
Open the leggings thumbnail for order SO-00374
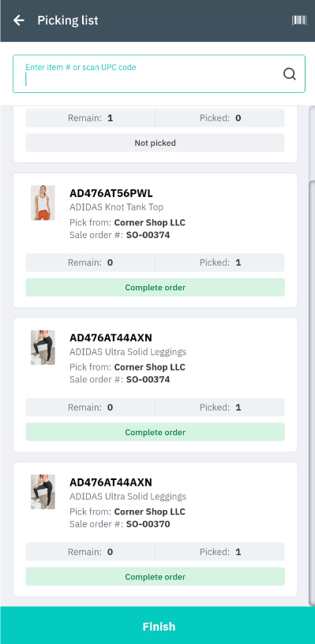(43, 348)
